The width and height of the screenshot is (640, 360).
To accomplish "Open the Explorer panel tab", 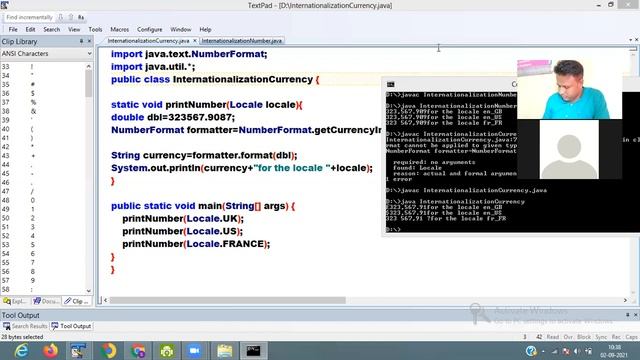I will point(15,301).
